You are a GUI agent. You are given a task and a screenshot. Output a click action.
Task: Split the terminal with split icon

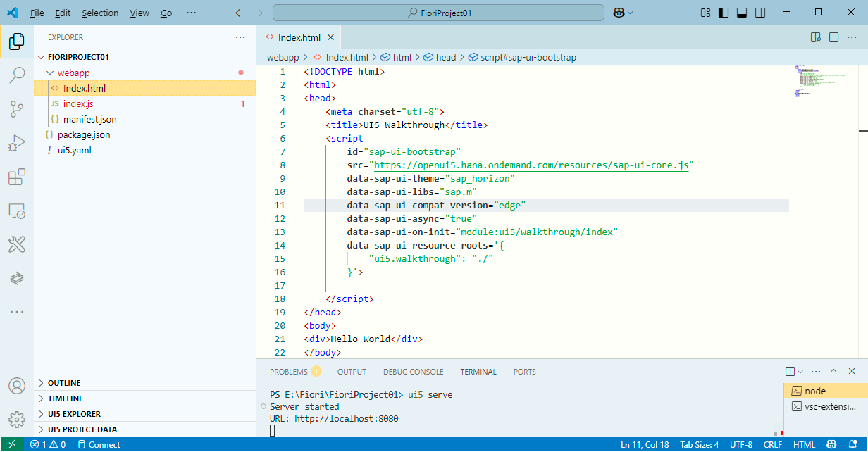(790, 371)
